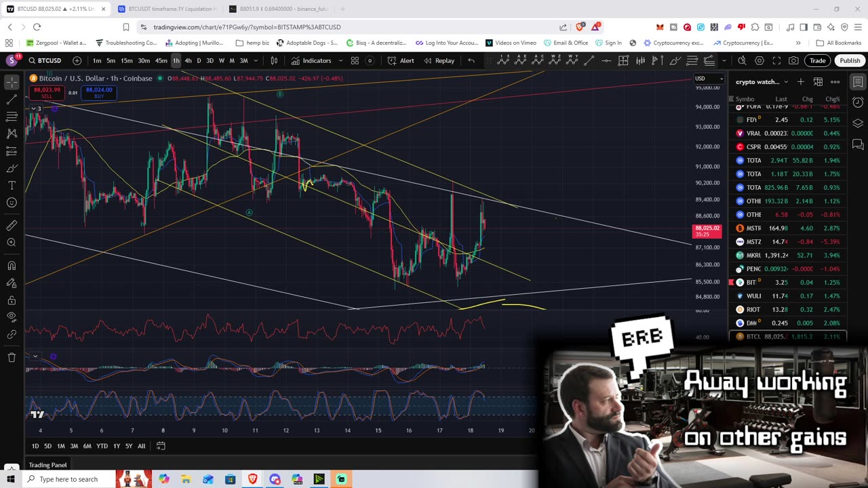Select the crosshair cursor tool
The height and width of the screenshot is (488, 868).
(x=12, y=83)
